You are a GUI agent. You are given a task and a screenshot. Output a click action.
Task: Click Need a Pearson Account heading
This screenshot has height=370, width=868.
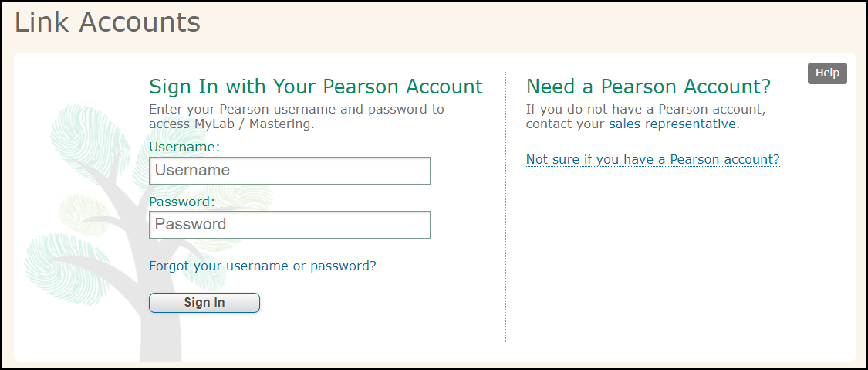point(648,87)
